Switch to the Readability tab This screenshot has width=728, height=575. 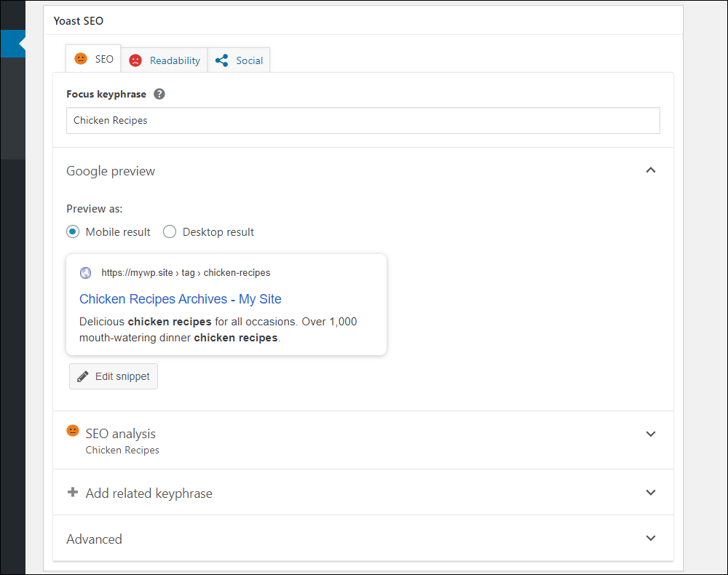coord(164,60)
